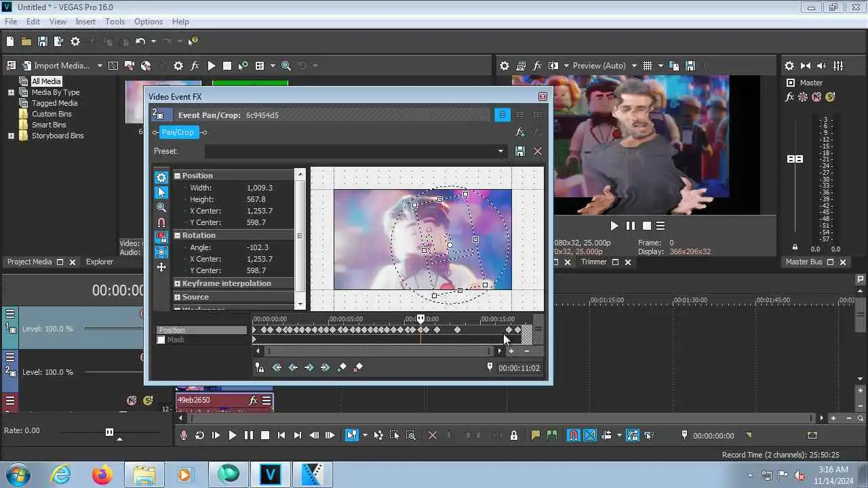This screenshot has width=868, height=488.
Task: Open the Preset dropdown in Pan/Crop
Action: coord(500,151)
